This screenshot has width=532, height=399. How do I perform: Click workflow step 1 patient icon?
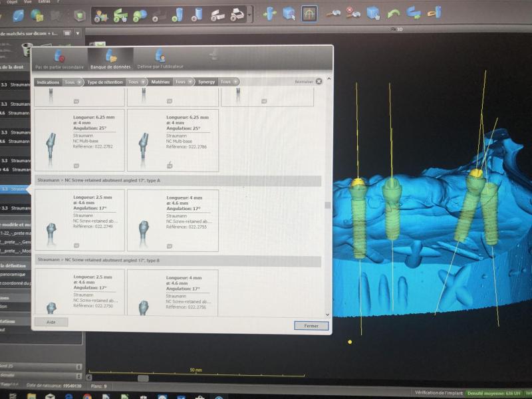(x=101, y=15)
